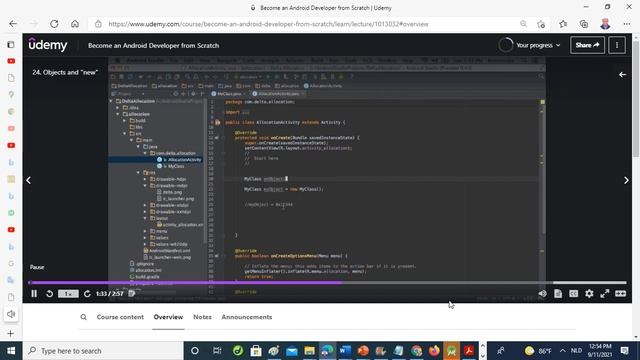The width and height of the screenshot is (640, 360).
Task: Go to the next lecture arrow
Action: [x=626, y=180]
